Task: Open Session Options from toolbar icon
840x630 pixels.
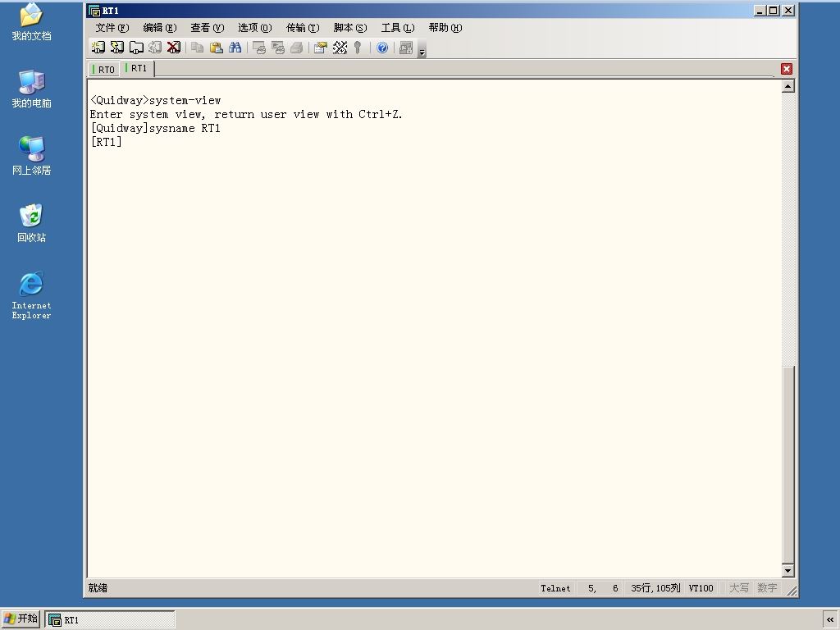Action: point(321,48)
